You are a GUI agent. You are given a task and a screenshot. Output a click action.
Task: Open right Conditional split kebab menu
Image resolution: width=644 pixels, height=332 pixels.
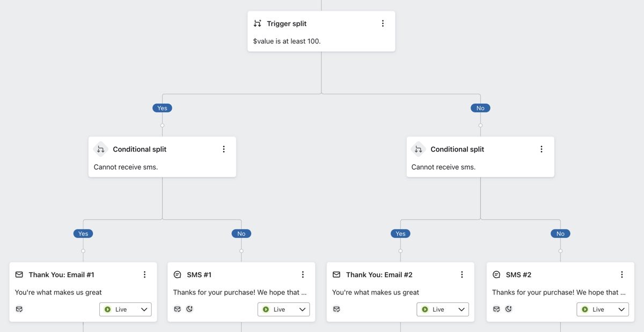(x=541, y=149)
